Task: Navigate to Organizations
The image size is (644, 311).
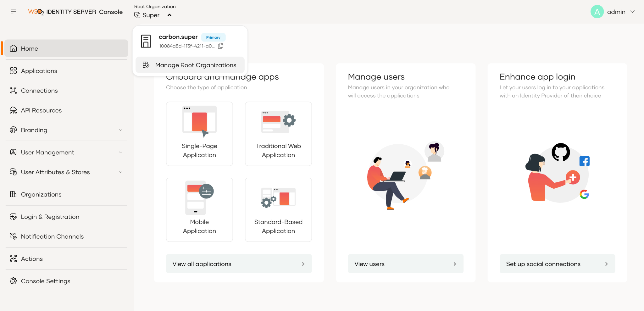Action: (x=66, y=194)
